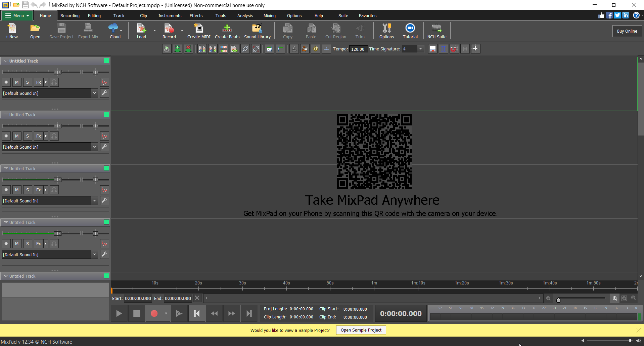This screenshot has width=644, height=346.
Task: Click the Facebook share icon
Action: 609,15
